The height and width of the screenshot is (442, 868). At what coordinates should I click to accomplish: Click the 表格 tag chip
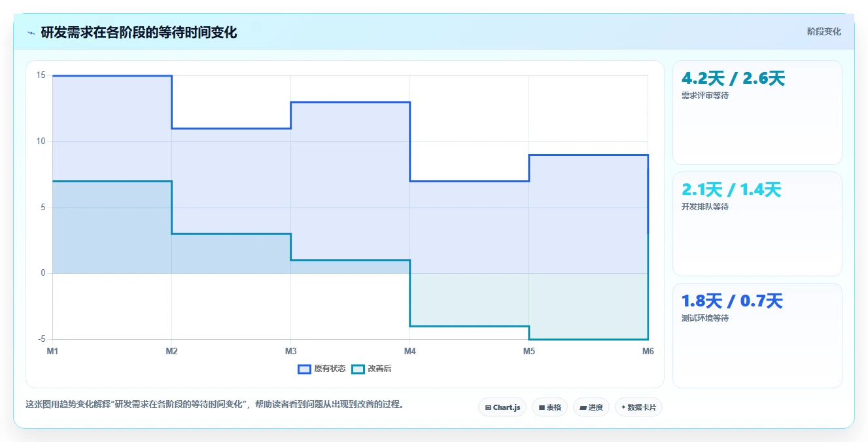[549, 407]
